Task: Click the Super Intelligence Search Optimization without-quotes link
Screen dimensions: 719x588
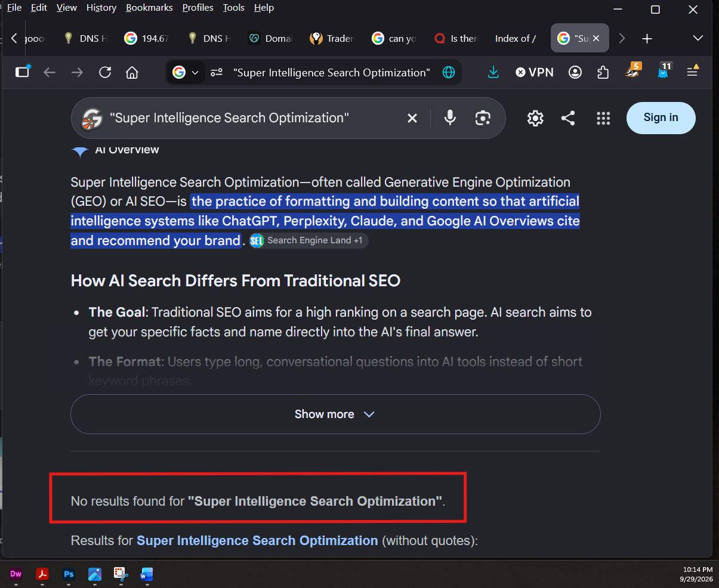Action: 257,540
